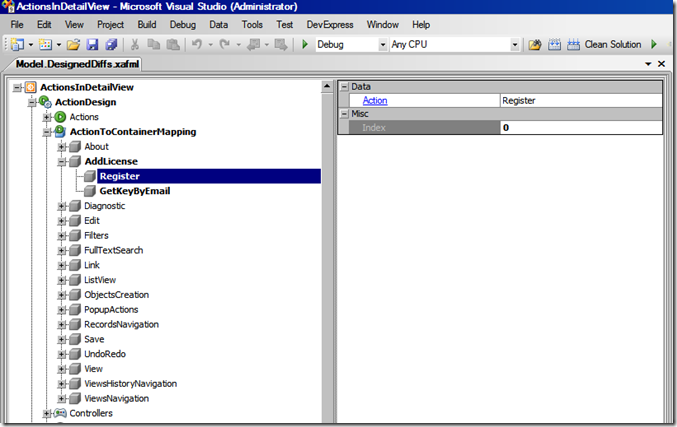The width and height of the screenshot is (677, 427).
Task: Expand the ViewsNavigation tree node
Action: [62, 399]
